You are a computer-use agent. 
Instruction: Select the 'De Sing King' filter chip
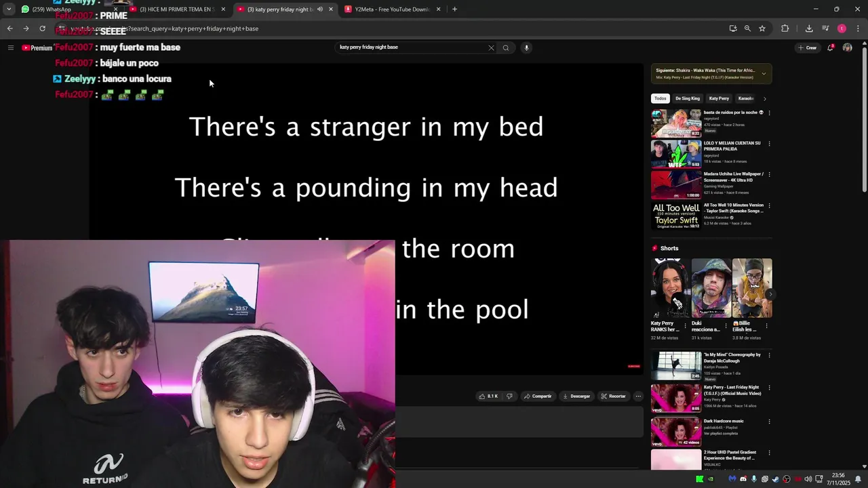pos(688,99)
